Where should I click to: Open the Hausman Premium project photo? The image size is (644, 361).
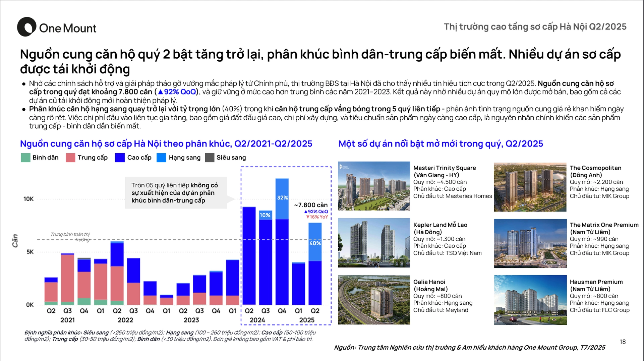[x=530, y=300]
